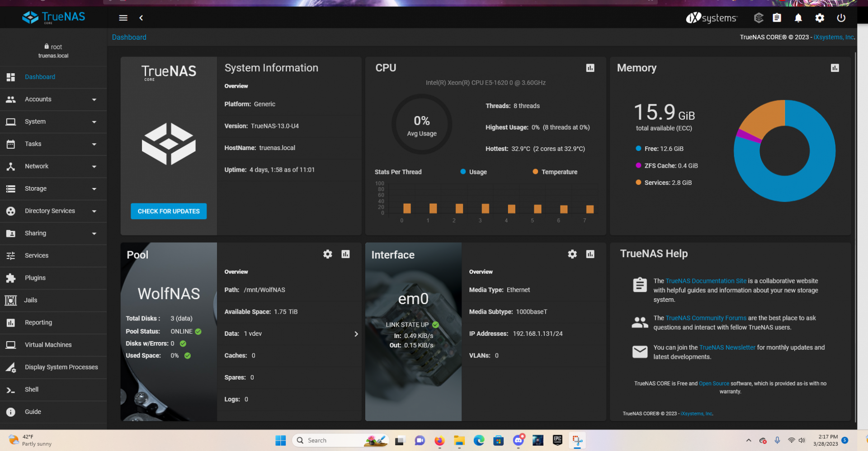Click the Dashboard breadcrumb link
The width and height of the screenshot is (868, 451).
click(x=129, y=37)
